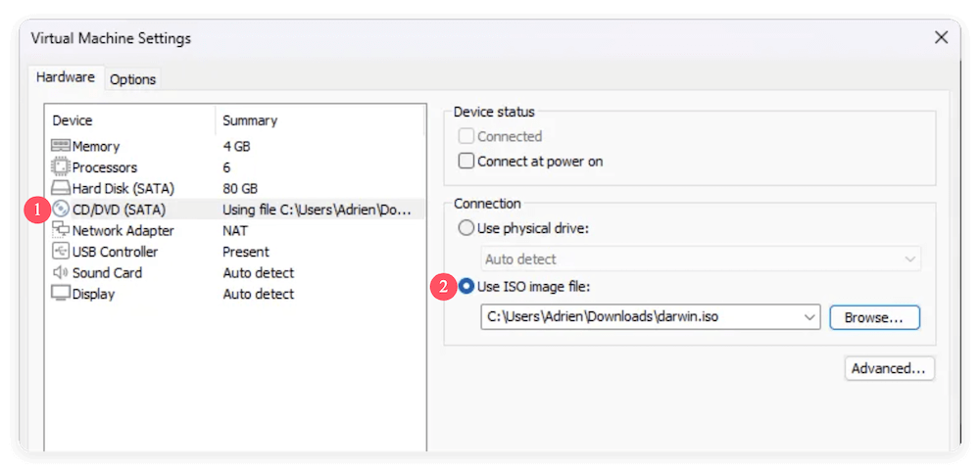Select the Hard Disk (SATA) drive icon

61,189
